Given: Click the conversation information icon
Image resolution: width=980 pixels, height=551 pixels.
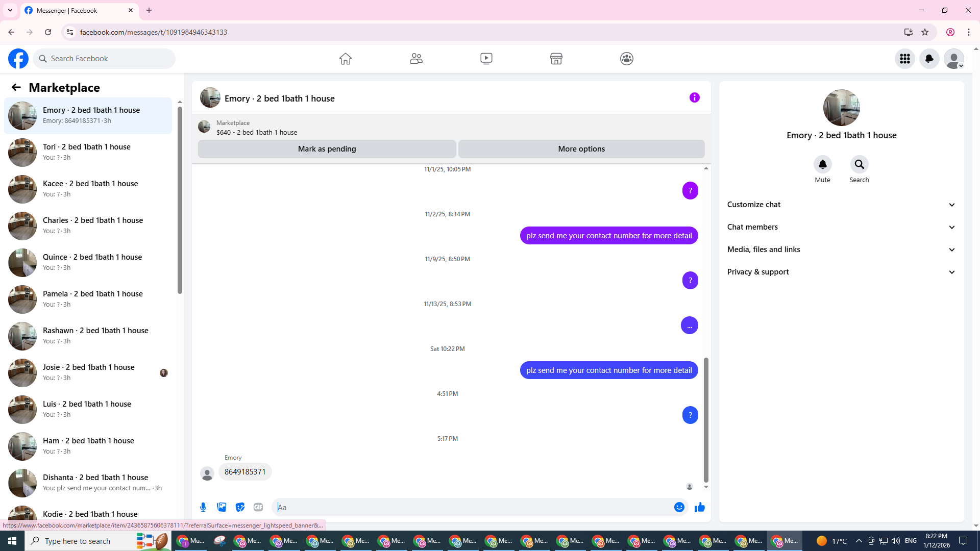Looking at the screenshot, I should point(694,97).
